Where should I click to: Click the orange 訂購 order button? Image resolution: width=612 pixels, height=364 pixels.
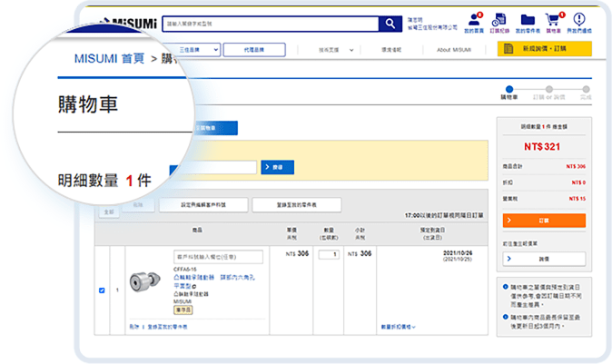[544, 220]
